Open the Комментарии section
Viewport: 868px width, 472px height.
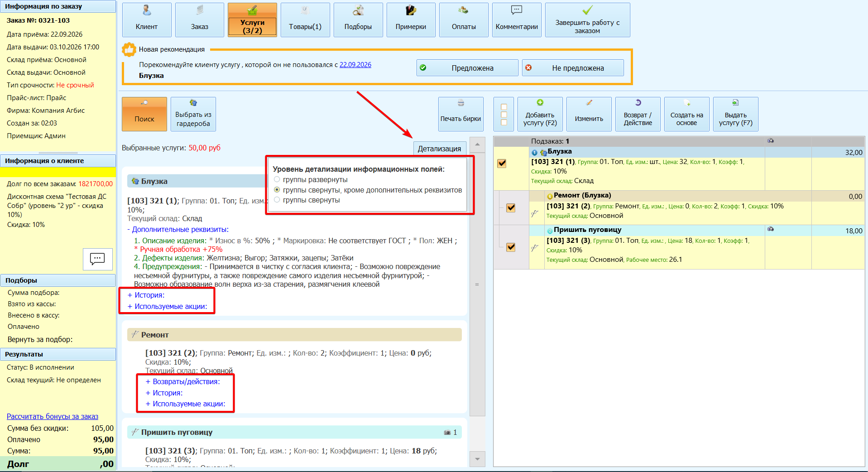[x=517, y=20]
